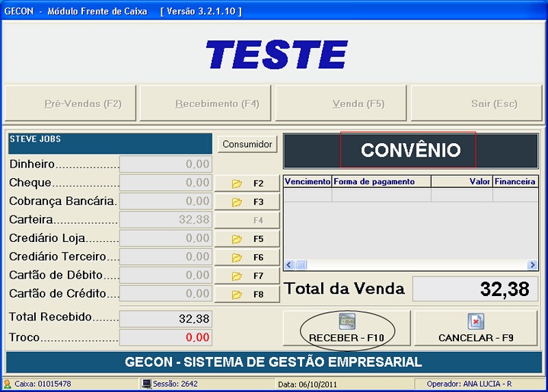The height and width of the screenshot is (392, 548).
Task: Click the GECON - SISTEMA DE GESTÃO EMPRESARIAL banner
Action: coord(274,362)
